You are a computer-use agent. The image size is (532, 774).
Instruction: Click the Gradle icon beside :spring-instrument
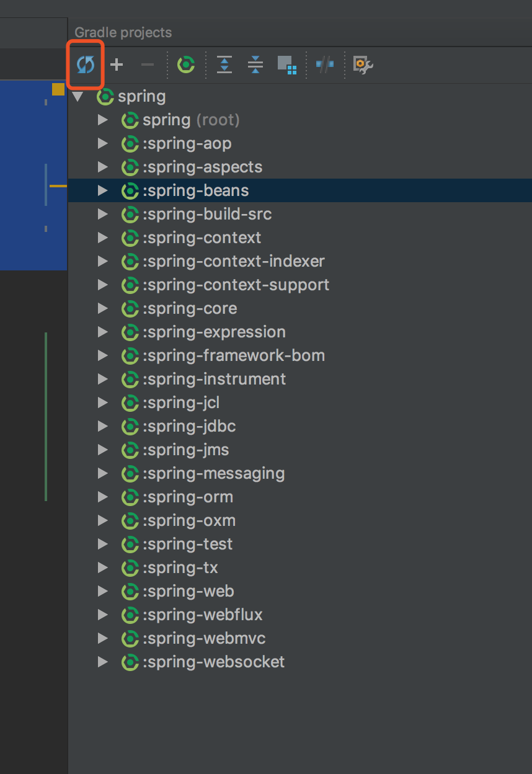coord(130,380)
